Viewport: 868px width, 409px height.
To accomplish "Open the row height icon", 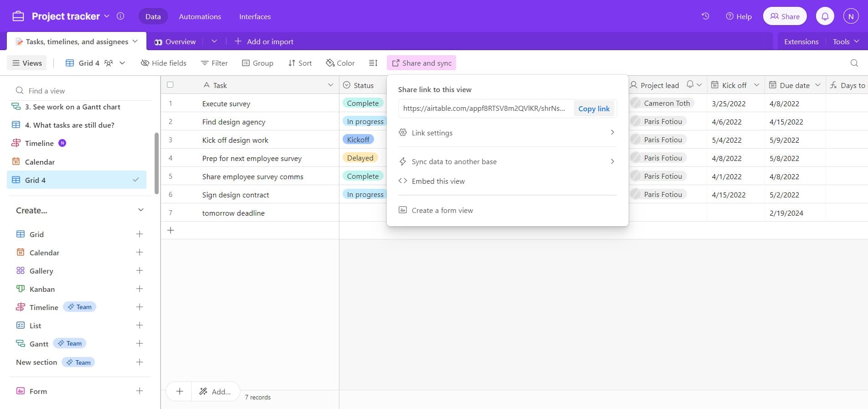I will pyautogui.click(x=373, y=63).
